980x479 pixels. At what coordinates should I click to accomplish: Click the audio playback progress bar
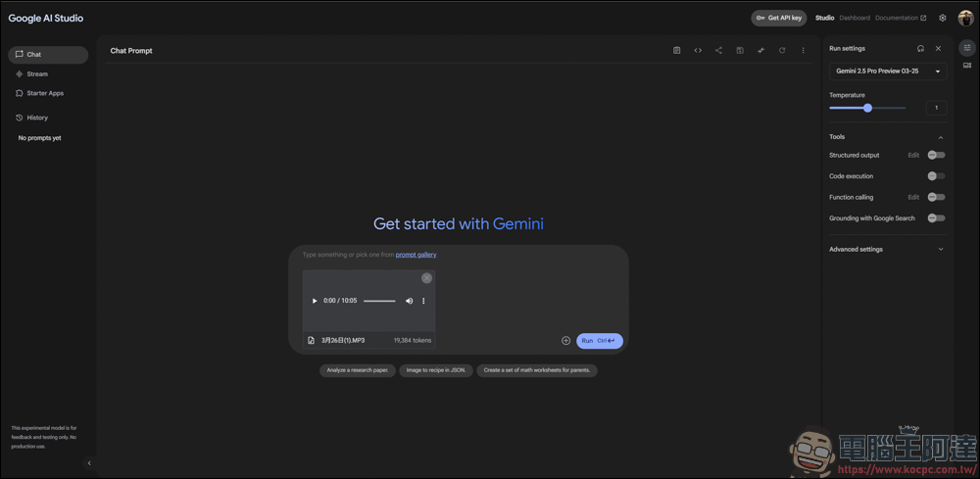pos(379,301)
